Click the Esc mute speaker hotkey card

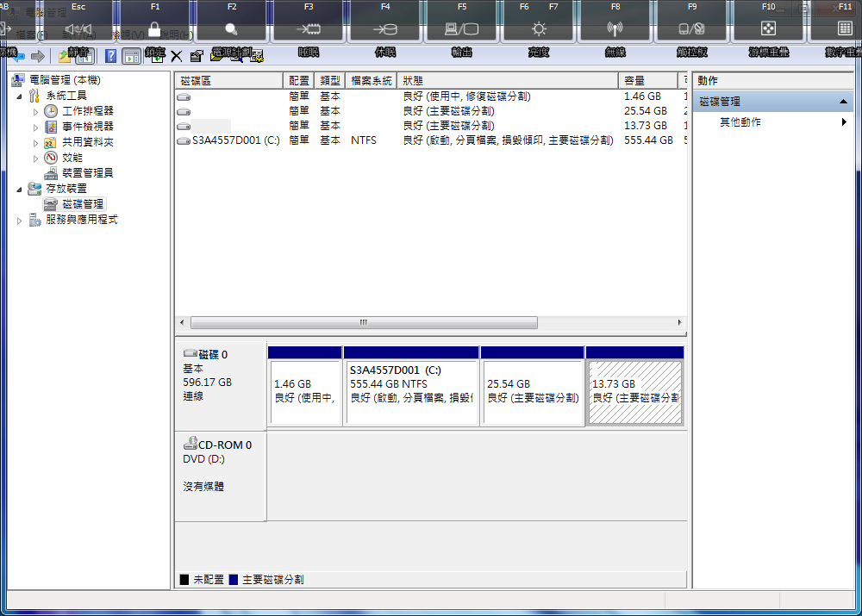click(78, 22)
